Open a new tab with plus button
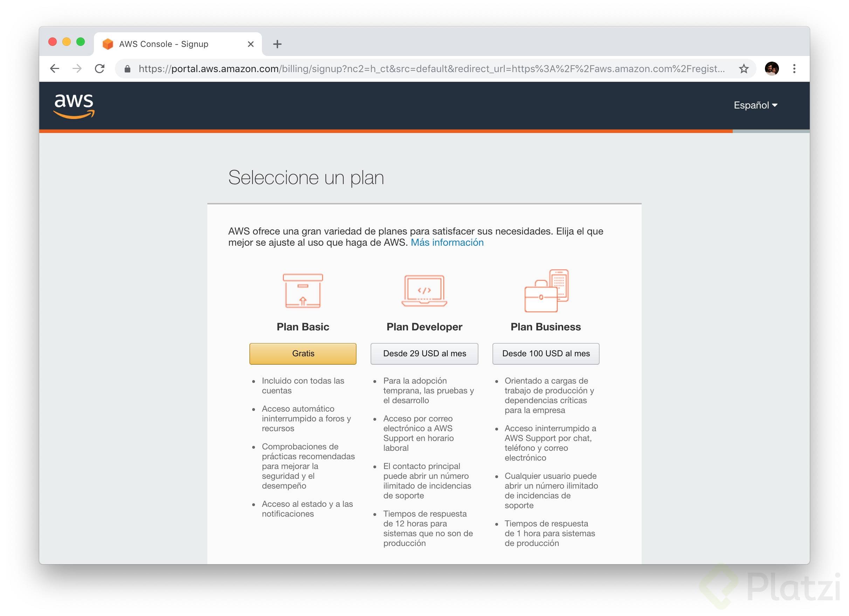 pyautogui.click(x=277, y=44)
